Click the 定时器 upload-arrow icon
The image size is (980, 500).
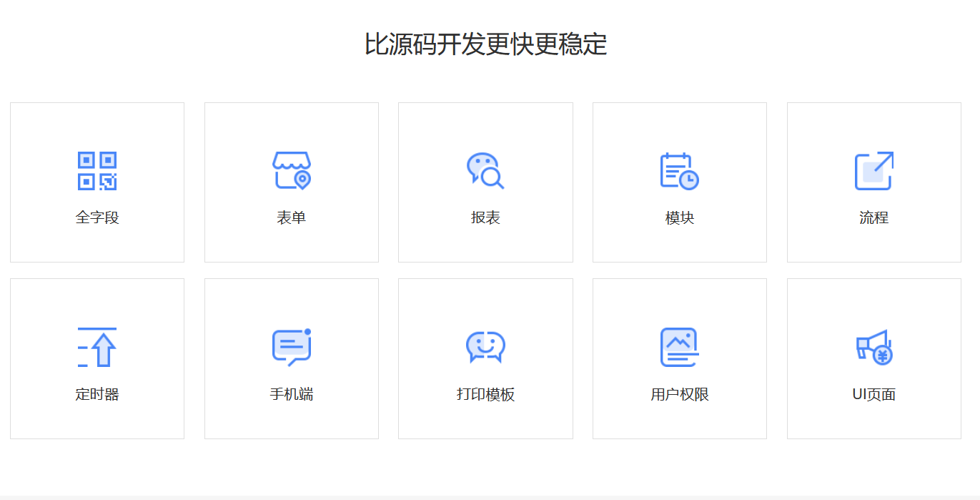pos(97,346)
